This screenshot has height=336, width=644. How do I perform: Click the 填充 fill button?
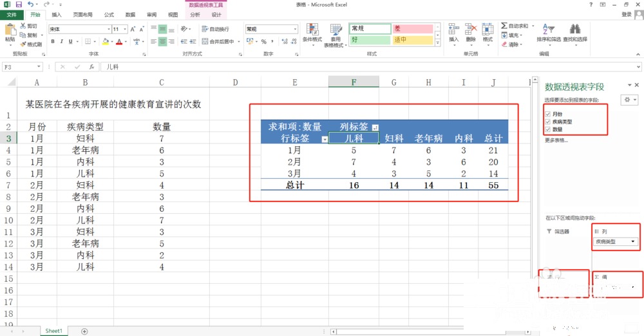(x=509, y=35)
